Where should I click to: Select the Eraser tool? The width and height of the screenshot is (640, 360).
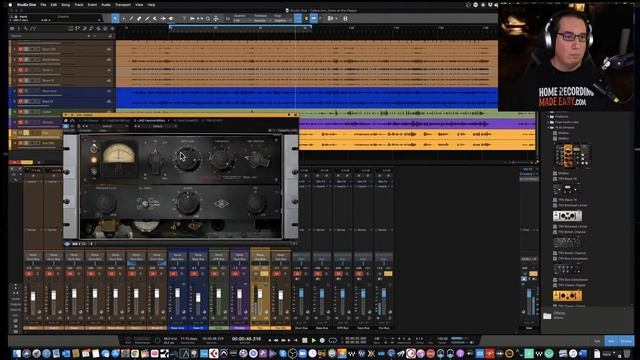click(x=139, y=18)
